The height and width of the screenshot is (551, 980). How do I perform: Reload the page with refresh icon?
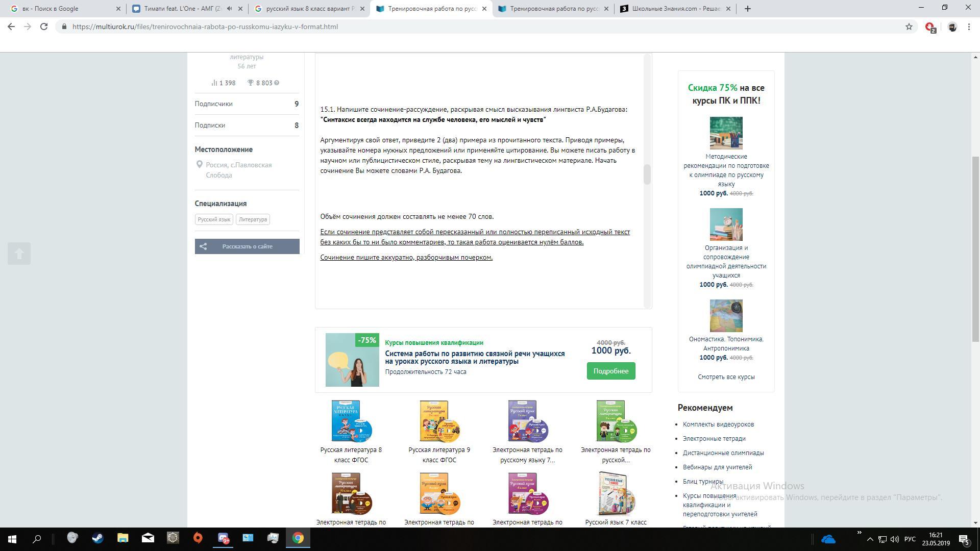(44, 27)
